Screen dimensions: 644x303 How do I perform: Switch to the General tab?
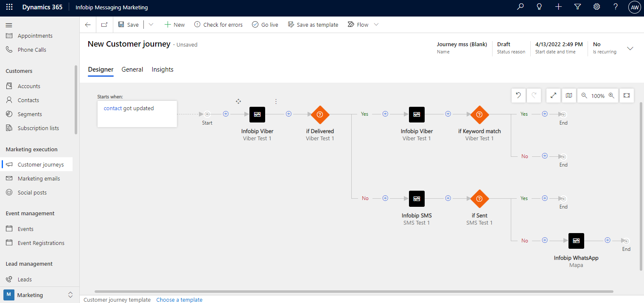[x=132, y=69]
